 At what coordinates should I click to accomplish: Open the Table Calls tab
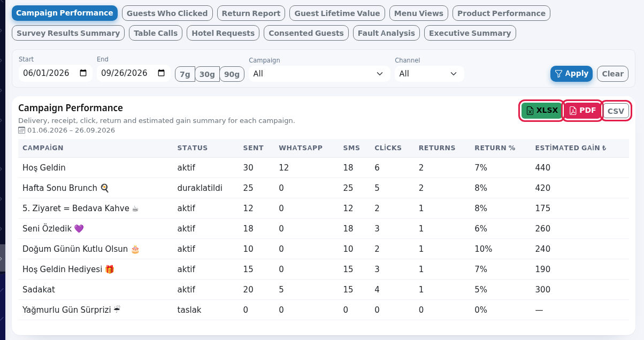click(156, 33)
